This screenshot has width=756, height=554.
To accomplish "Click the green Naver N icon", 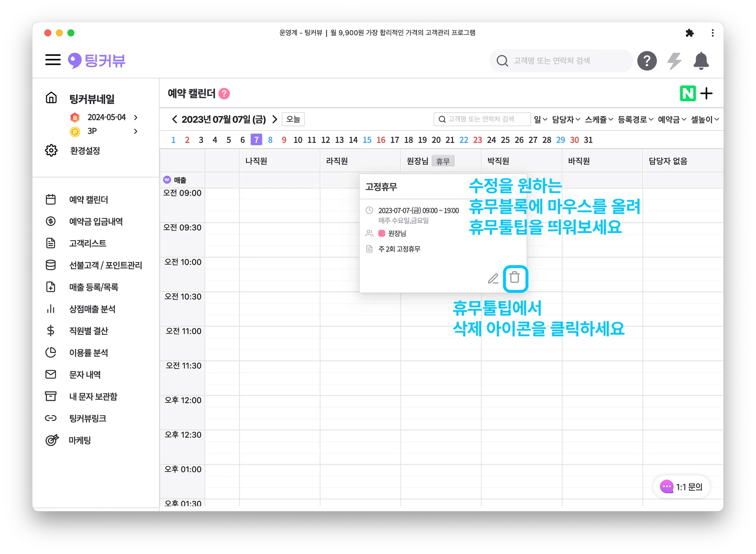I will 687,93.
